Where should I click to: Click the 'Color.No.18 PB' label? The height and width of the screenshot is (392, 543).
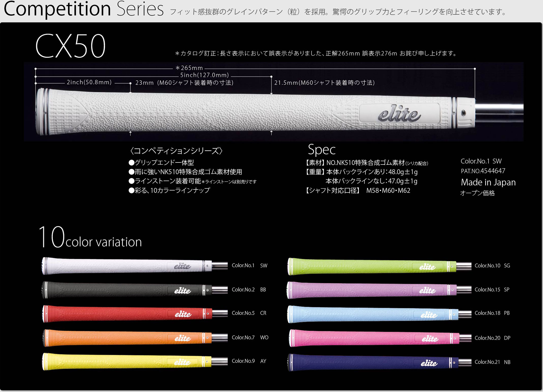[x=492, y=313]
